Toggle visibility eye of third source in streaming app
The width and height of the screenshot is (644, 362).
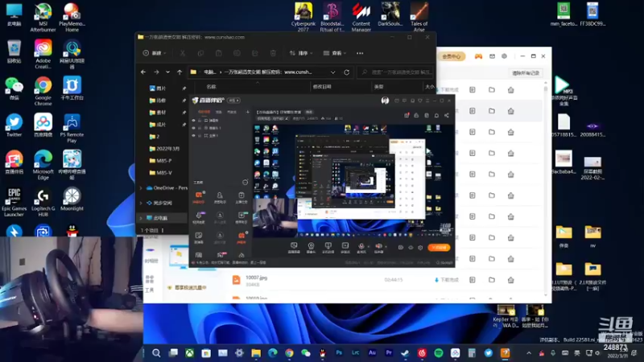(x=193, y=135)
